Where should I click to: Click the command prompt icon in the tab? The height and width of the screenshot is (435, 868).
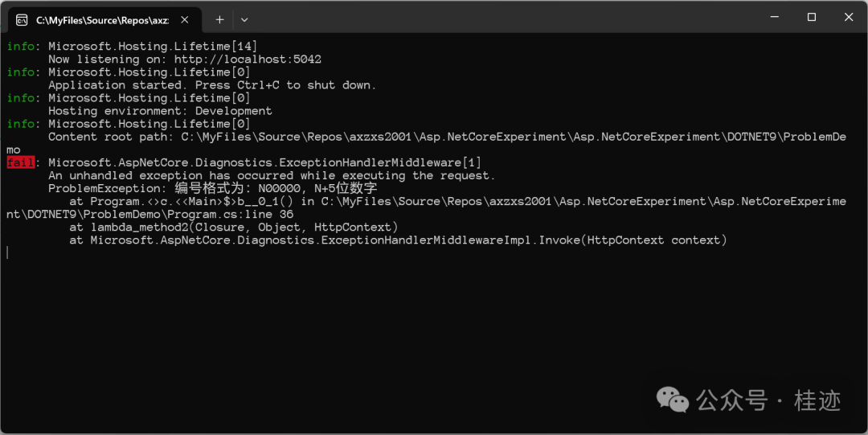(x=22, y=20)
